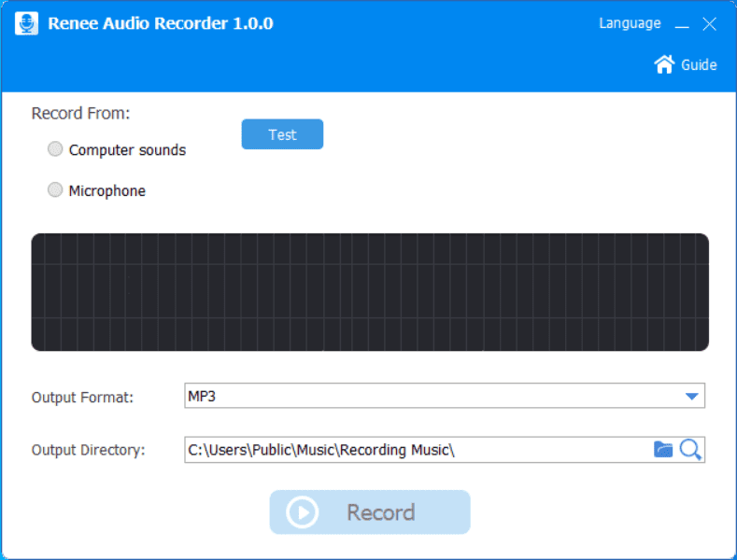Click the Test button
737x560 pixels.
pos(282,134)
